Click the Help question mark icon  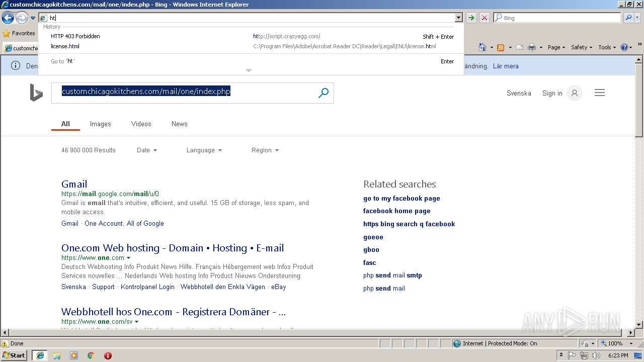624,47
